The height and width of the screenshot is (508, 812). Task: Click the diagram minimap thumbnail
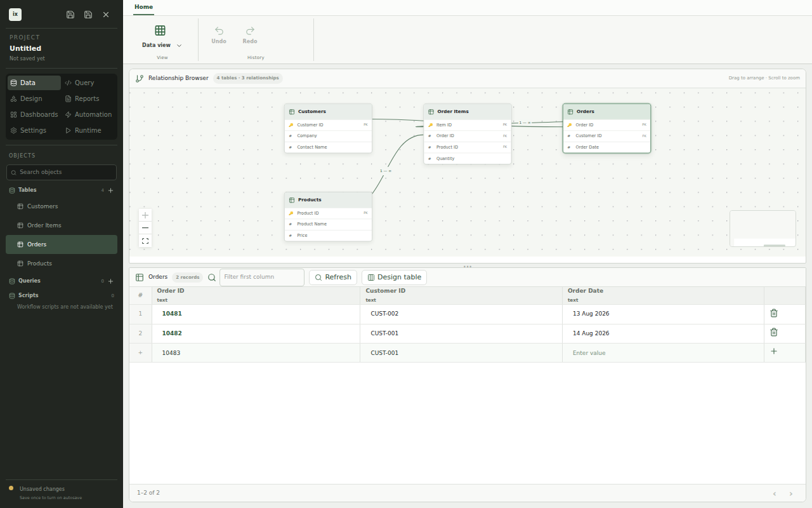point(763,229)
